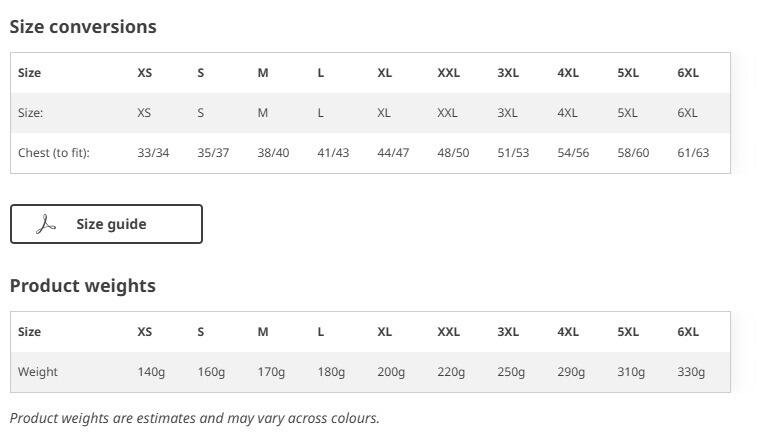Select XS column header in Size conversions

tap(145, 73)
